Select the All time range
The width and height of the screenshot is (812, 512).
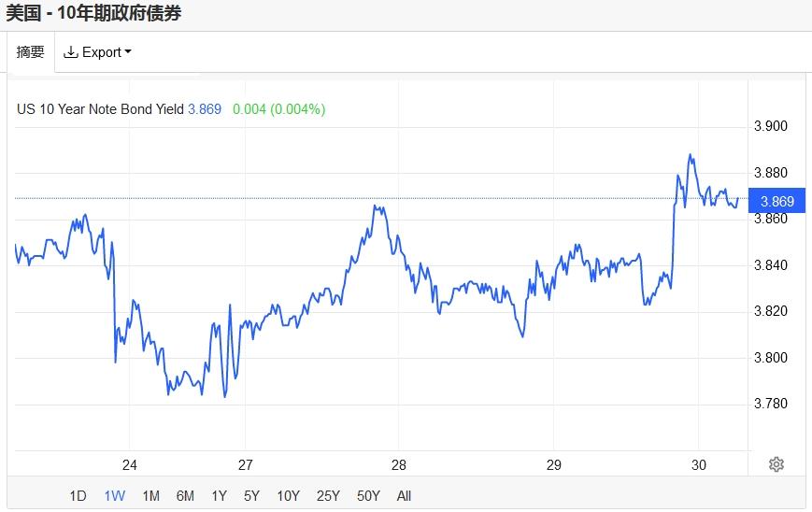click(x=404, y=496)
